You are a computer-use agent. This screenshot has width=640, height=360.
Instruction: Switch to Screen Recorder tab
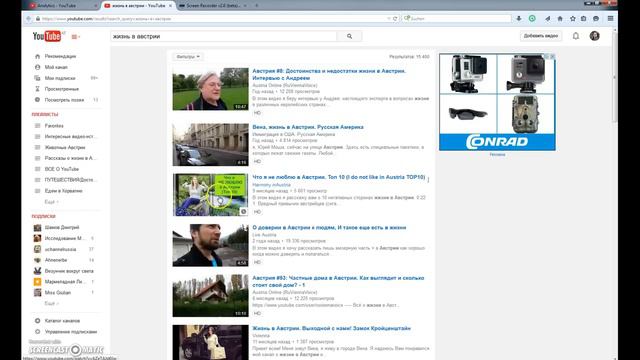click(212, 6)
